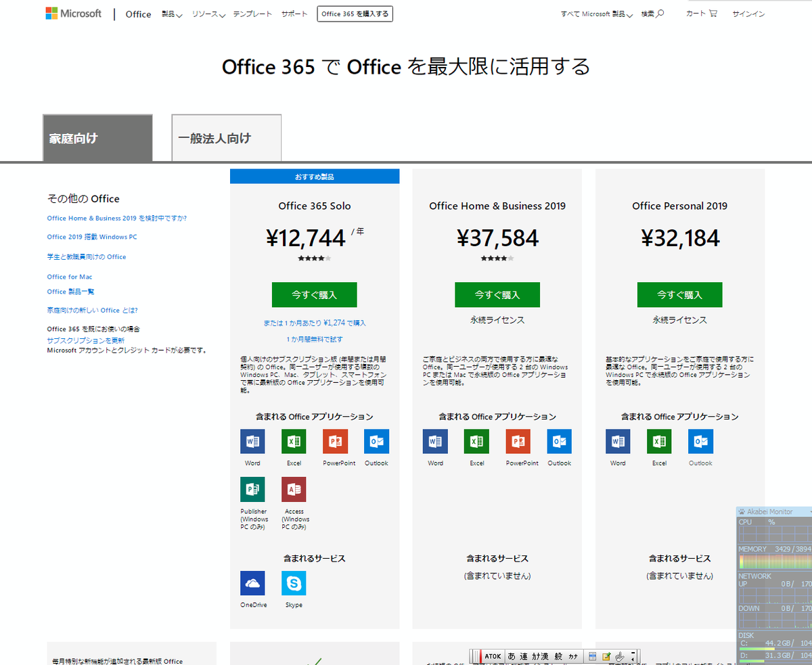
Task: Click PowerPoint icon under Office 365 Solo
Action: click(335, 441)
